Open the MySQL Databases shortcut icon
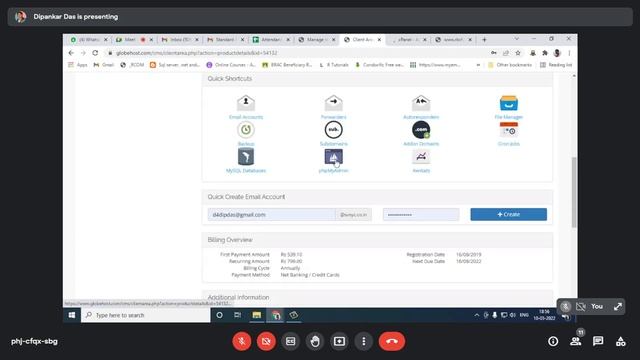Screen dimensions: 640x360 coord(246,157)
